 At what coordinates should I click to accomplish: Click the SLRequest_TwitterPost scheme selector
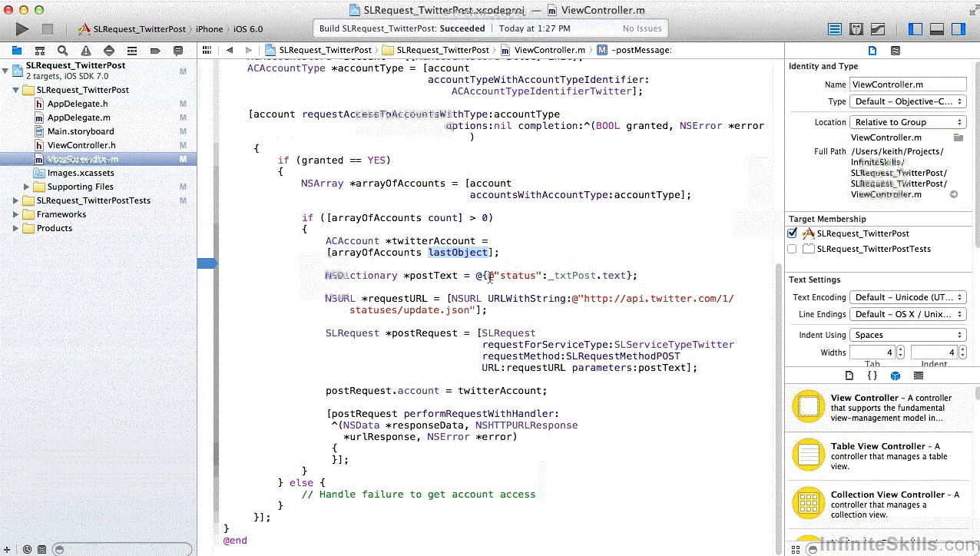pos(133,29)
